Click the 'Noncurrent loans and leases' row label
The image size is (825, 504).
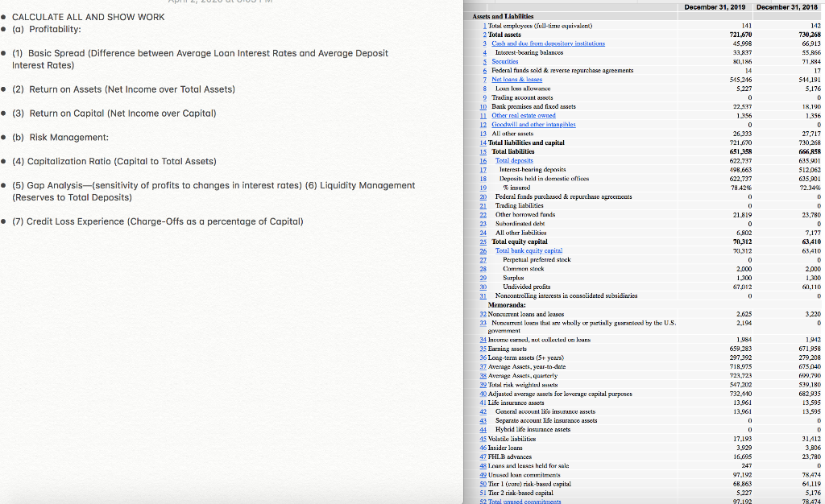[525, 314]
